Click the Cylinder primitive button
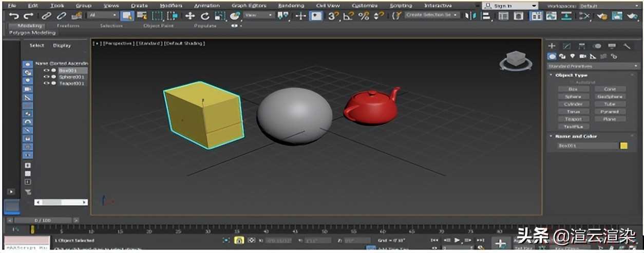Image resolution: width=644 pixels, height=253 pixels. pos(573,104)
